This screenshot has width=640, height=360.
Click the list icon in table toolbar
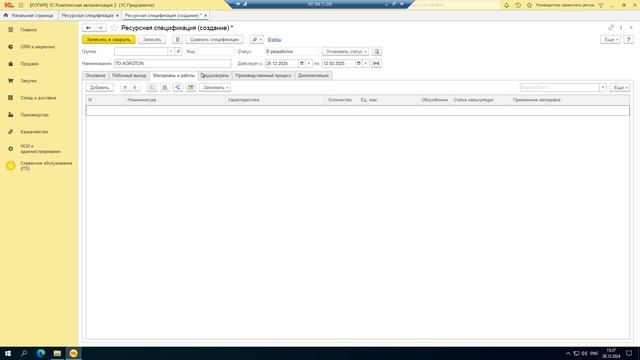pyautogui.click(x=165, y=88)
